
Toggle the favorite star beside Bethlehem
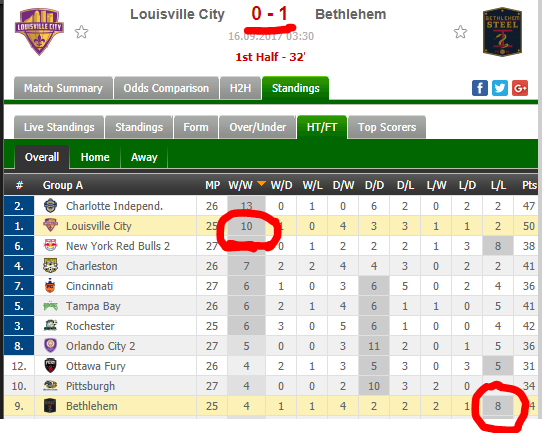pyautogui.click(x=460, y=32)
